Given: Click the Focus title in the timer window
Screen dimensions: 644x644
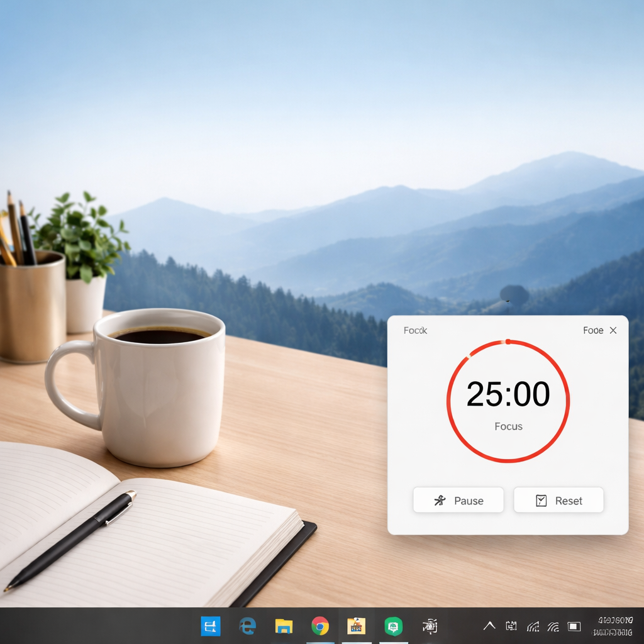Looking at the screenshot, I should pyautogui.click(x=414, y=330).
